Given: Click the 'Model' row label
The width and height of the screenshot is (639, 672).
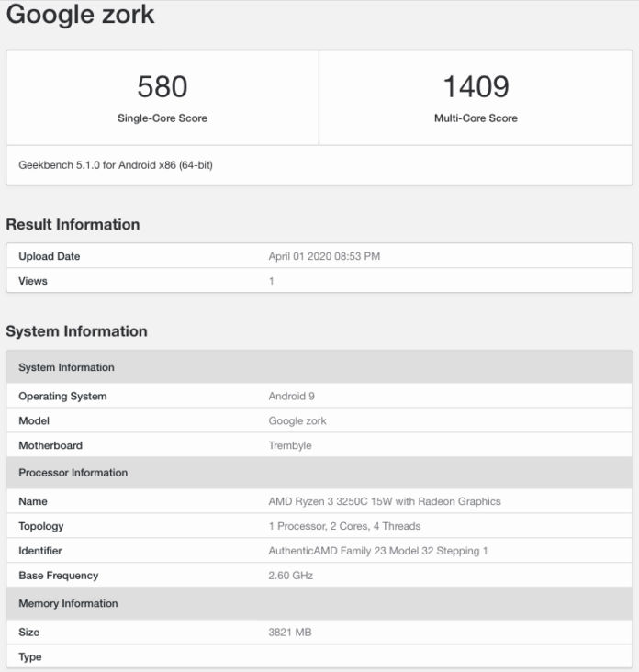Looking at the screenshot, I should pos(34,420).
